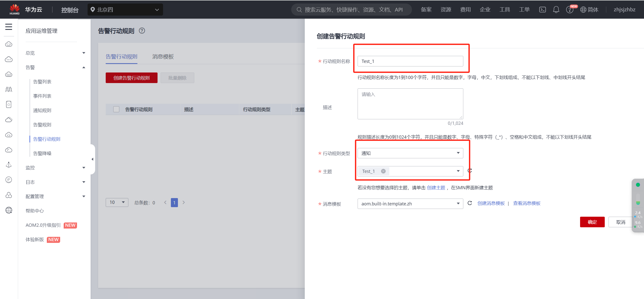Open the 行动规则类型 dropdown showing 通知
Screen dimensions: 644x299
click(x=410, y=153)
